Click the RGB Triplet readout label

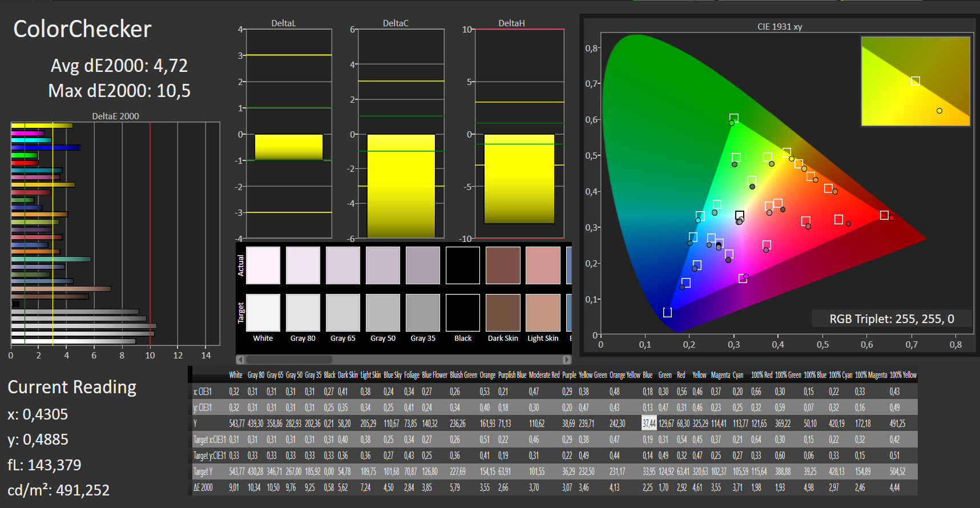click(892, 319)
